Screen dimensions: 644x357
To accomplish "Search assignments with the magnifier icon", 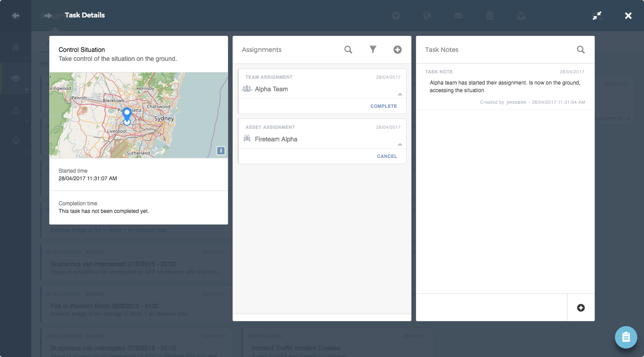I will tap(348, 50).
